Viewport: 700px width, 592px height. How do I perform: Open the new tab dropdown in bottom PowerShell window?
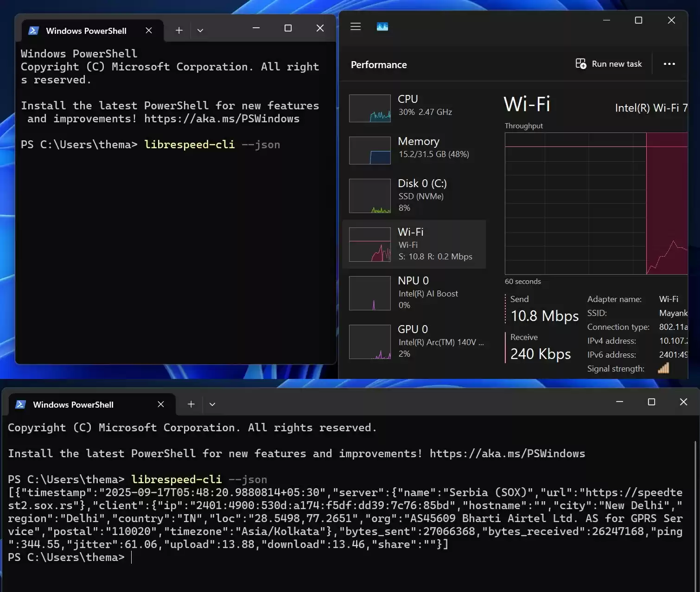coord(212,404)
